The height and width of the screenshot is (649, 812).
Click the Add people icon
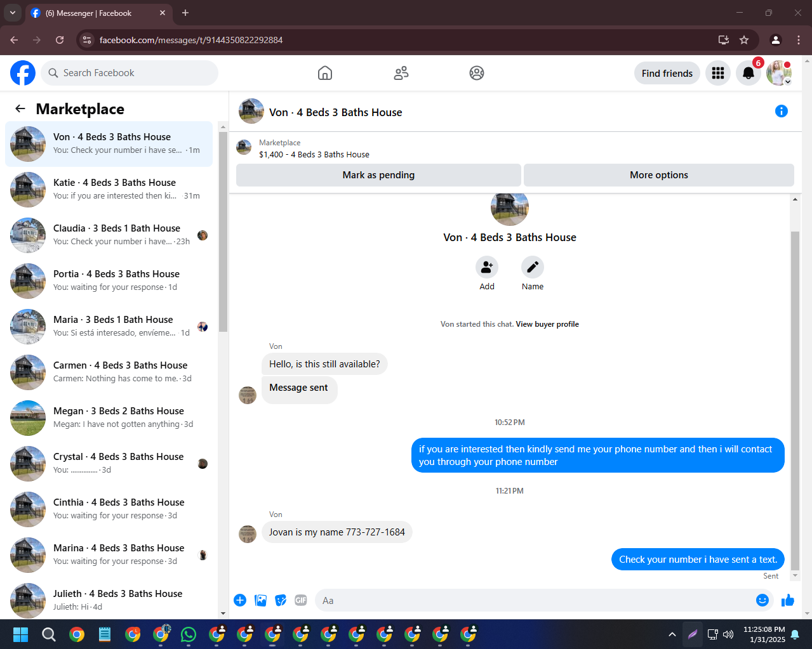(487, 267)
